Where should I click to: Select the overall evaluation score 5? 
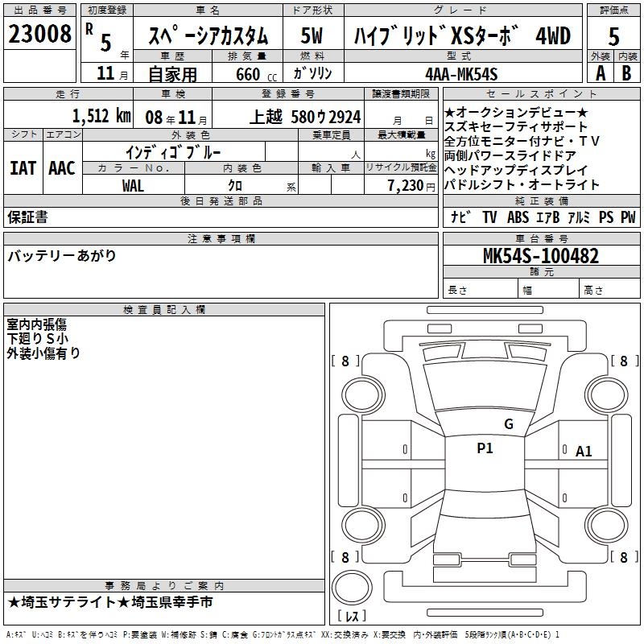tap(614, 36)
